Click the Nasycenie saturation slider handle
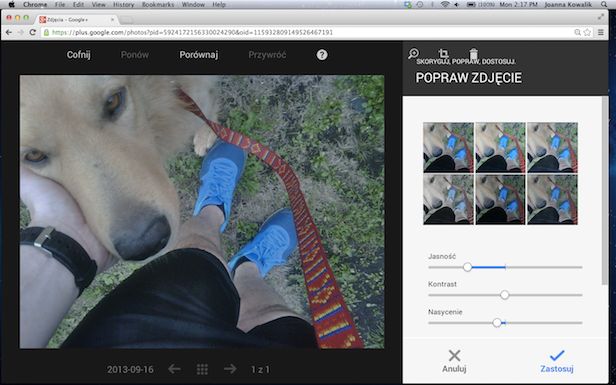 pos(497,323)
